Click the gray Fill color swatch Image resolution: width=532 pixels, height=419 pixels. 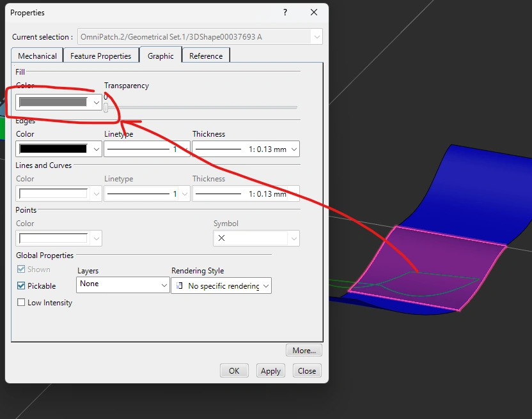[53, 102]
